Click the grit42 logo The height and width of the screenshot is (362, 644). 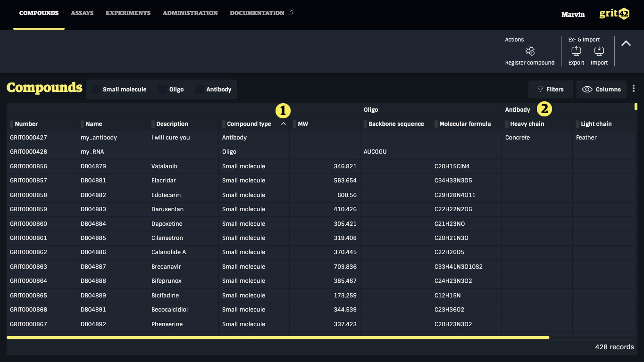point(614,14)
